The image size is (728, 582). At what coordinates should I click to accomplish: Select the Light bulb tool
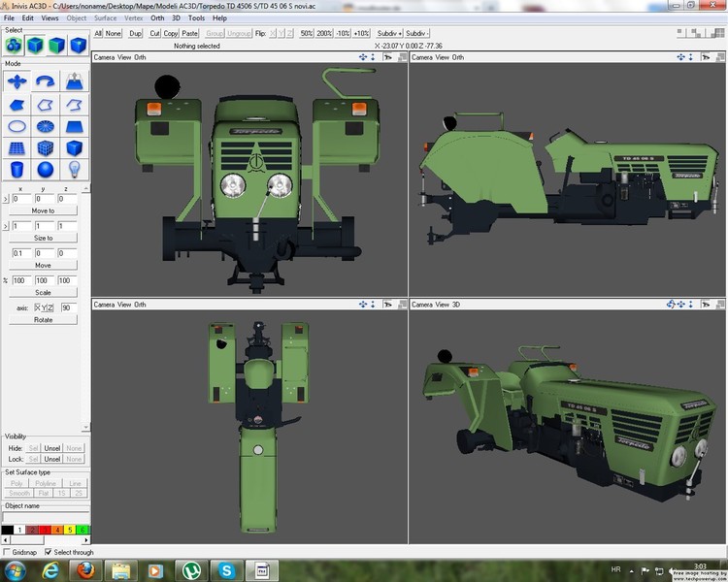(x=74, y=170)
